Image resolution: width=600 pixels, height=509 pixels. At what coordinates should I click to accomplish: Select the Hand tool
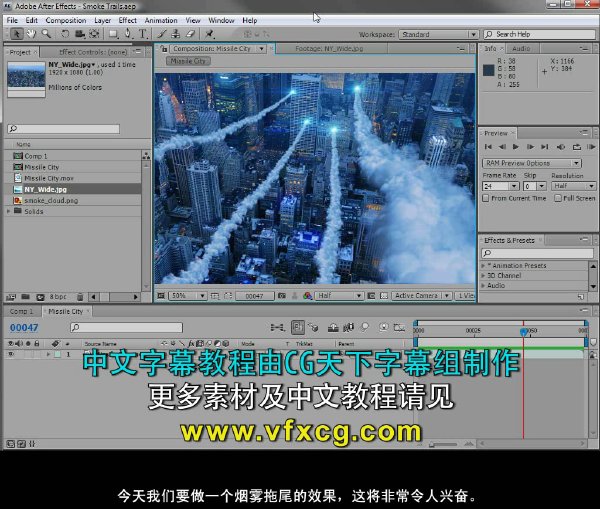pyautogui.click(x=31, y=34)
